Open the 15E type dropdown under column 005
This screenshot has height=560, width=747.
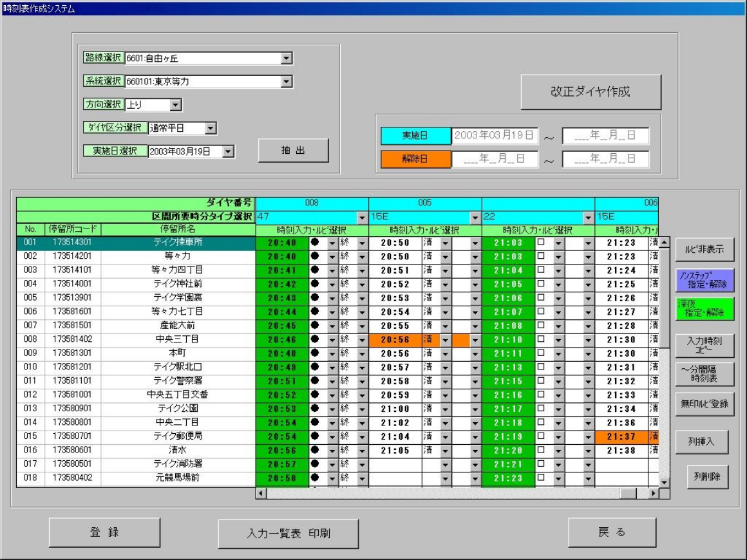tap(475, 217)
